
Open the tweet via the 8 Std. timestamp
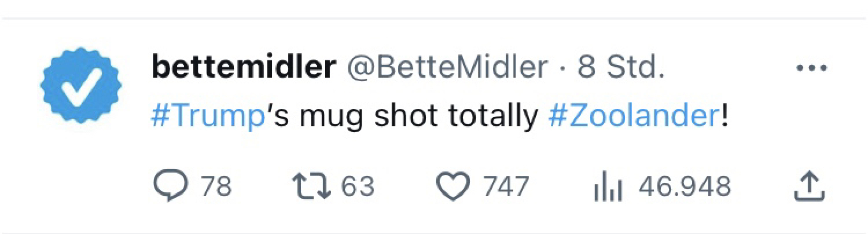pyautogui.click(x=621, y=67)
